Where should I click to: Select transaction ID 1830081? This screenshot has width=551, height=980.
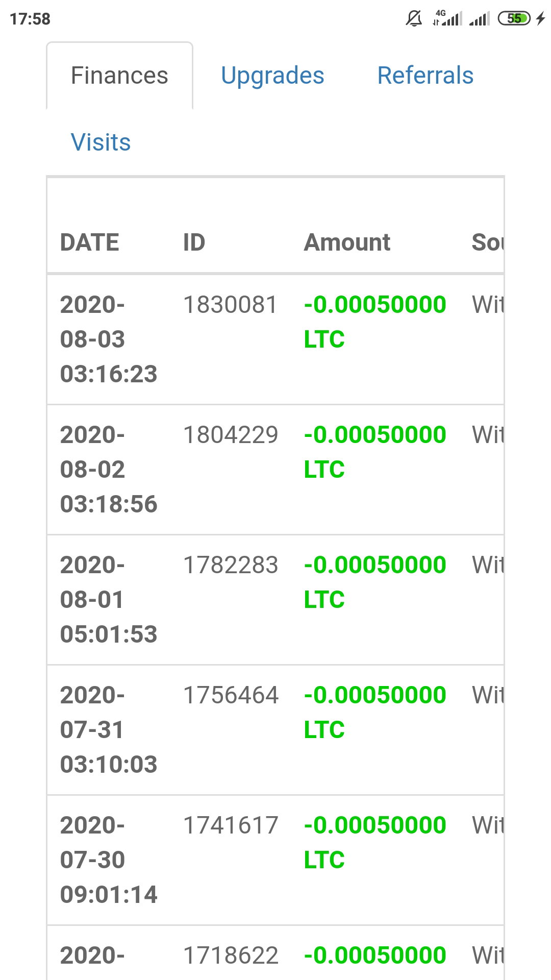coord(231,305)
